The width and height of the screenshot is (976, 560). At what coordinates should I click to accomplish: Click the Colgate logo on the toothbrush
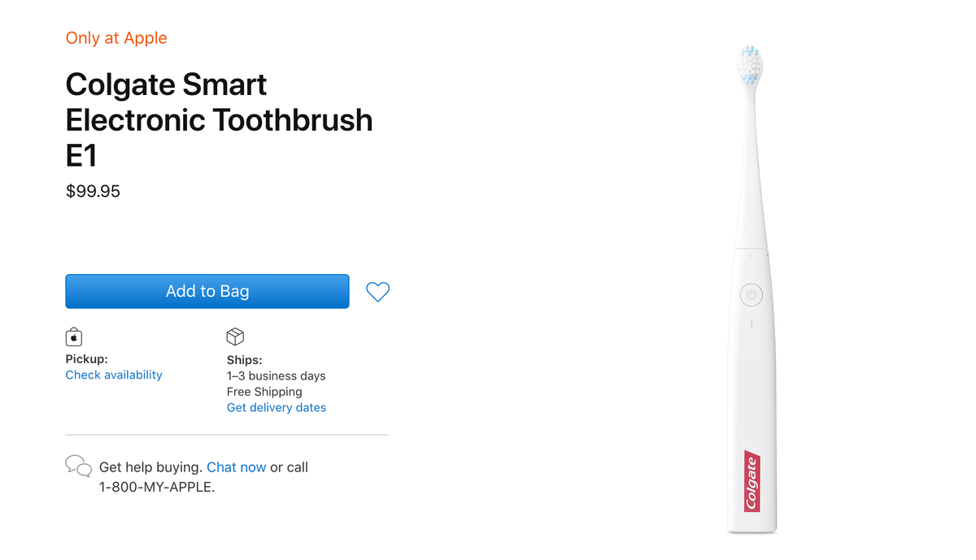pyautogui.click(x=751, y=480)
